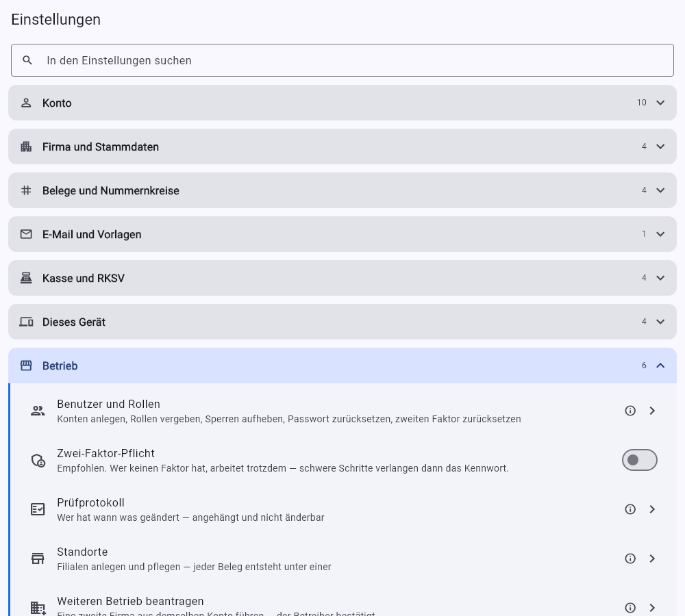
Task: Click the Prüfprotokoll checklist icon
Action: [38, 509]
